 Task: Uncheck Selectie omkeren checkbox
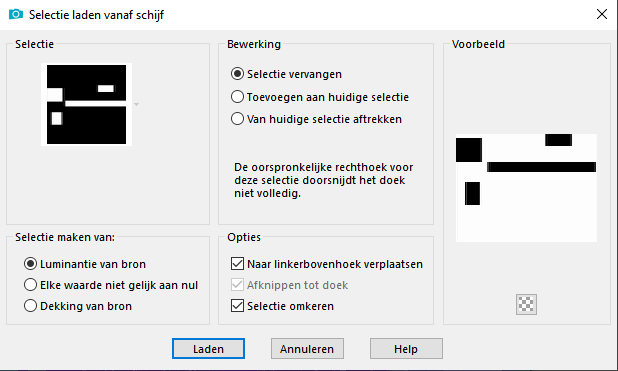[x=237, y=306]
